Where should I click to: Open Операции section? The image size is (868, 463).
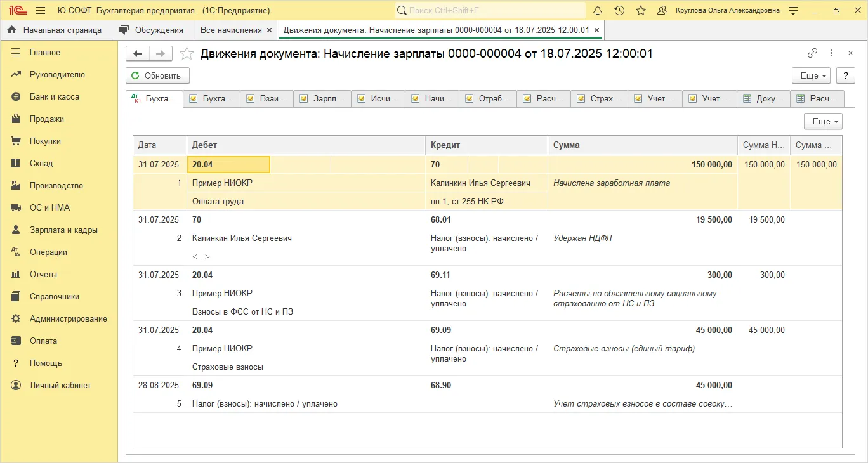[59, 252]
